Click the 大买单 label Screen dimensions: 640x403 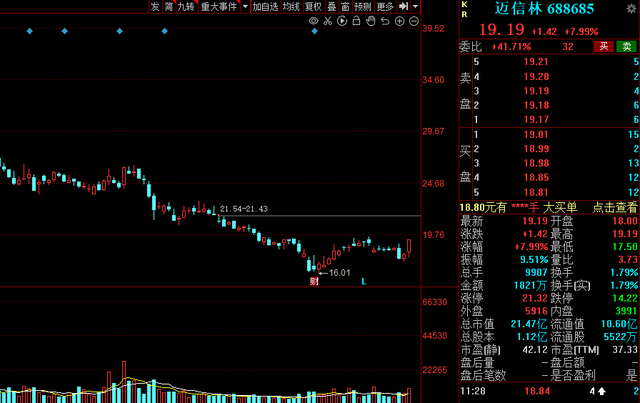click(x=560, y=207)
